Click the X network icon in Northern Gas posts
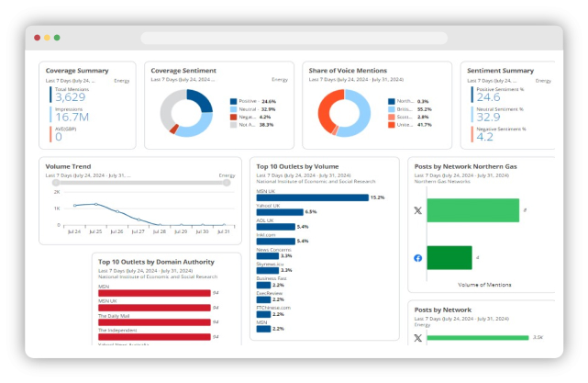 (418, 210)
